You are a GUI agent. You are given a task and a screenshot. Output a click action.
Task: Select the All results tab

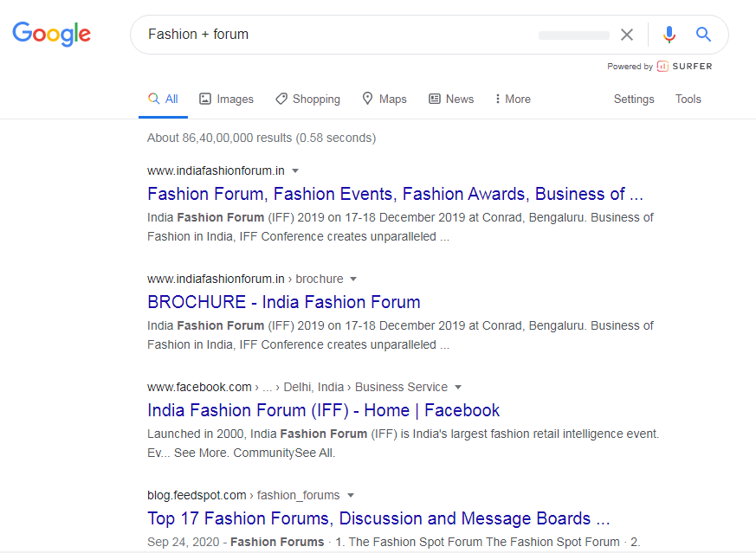tap(163, 100)
